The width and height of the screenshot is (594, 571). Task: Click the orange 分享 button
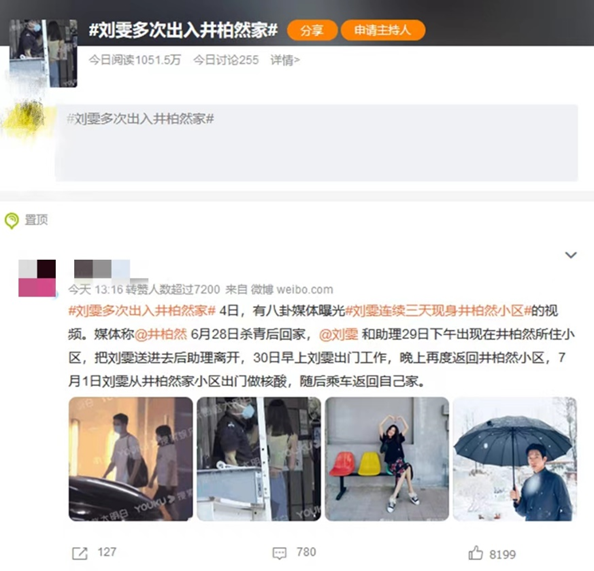pos(312,30)
